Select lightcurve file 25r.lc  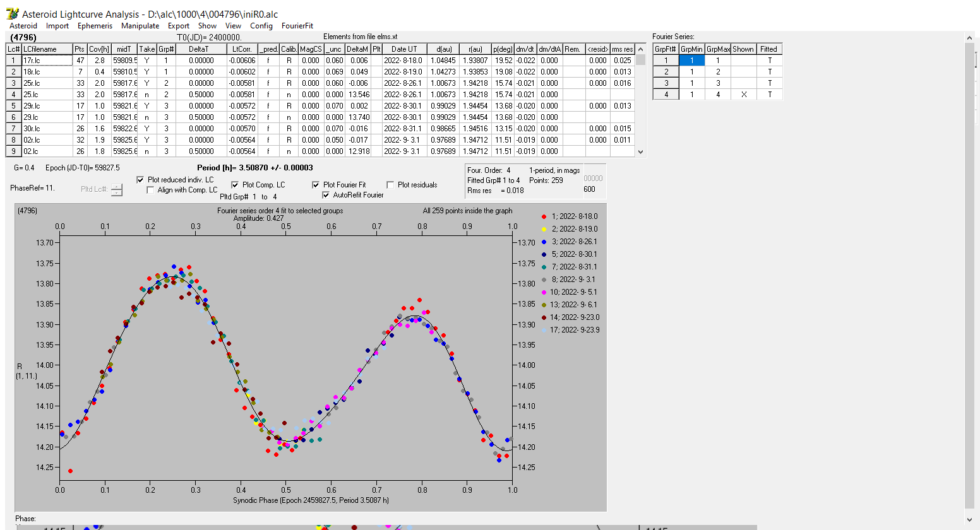tap(47, 83)
